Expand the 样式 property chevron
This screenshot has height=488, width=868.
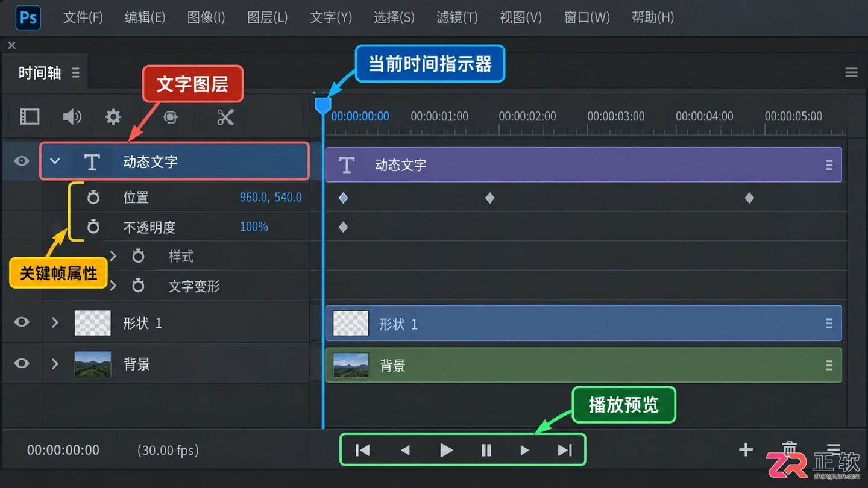tap(113, 256)
